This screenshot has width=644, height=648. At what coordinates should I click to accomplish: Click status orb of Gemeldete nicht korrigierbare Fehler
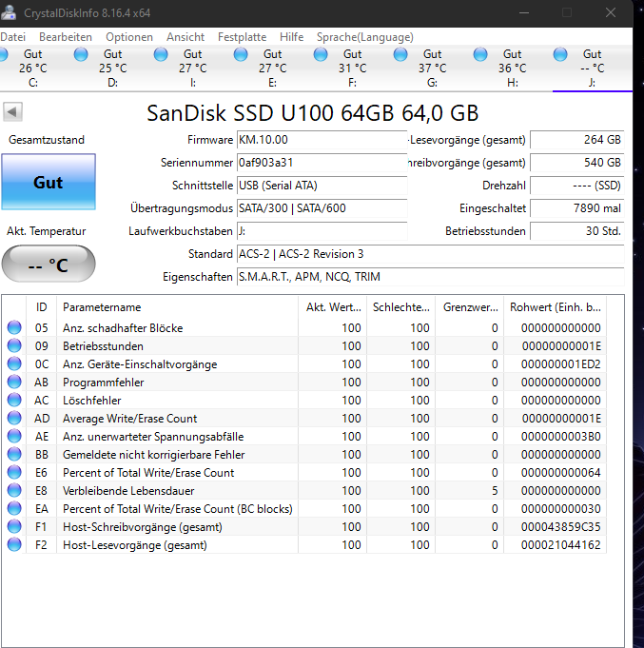pos(14,454)
